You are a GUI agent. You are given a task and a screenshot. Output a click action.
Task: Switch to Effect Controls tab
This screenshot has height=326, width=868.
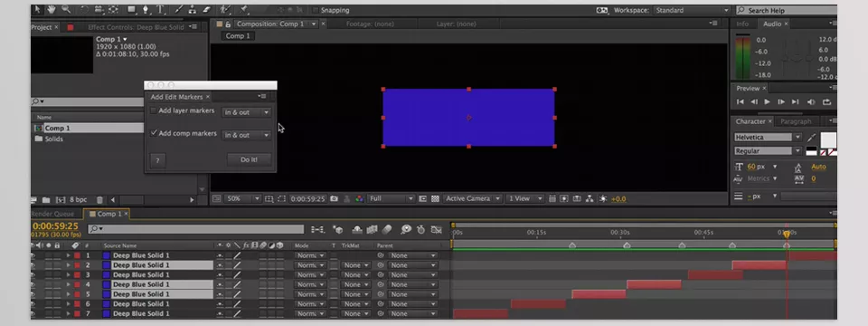pyautogui.click(x=137, y=27)
